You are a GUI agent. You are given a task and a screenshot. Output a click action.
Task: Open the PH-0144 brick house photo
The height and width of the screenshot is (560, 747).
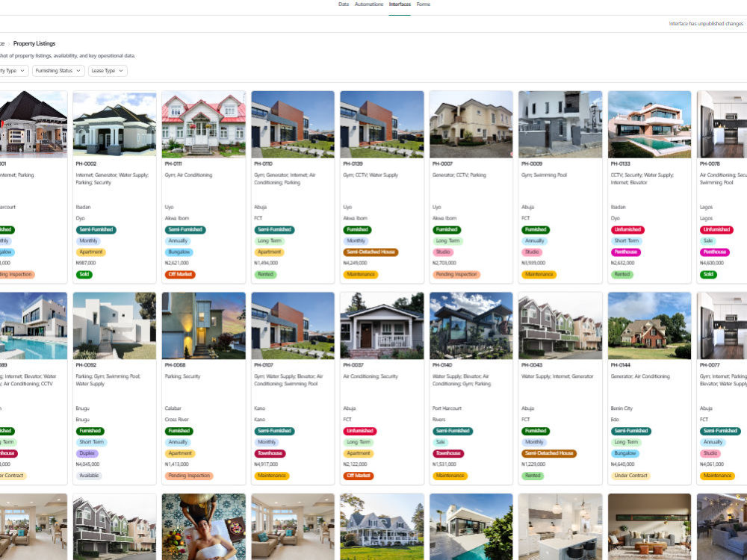tap(649, 326)
